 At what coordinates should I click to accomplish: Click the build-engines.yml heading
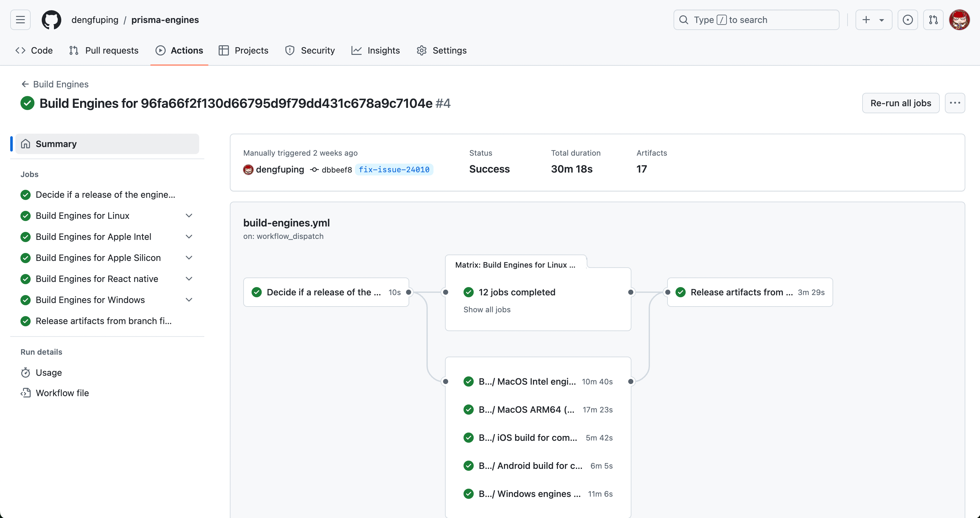pos(286,223)
